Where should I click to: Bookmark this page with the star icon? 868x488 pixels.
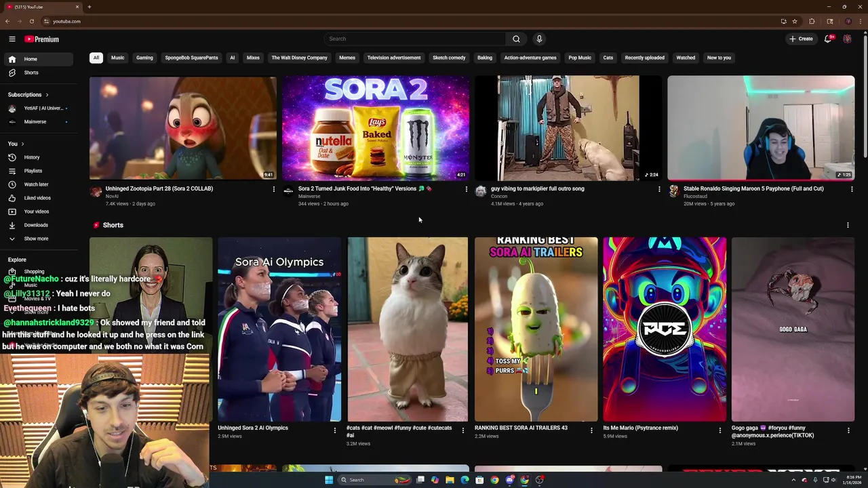click(795, 21)
